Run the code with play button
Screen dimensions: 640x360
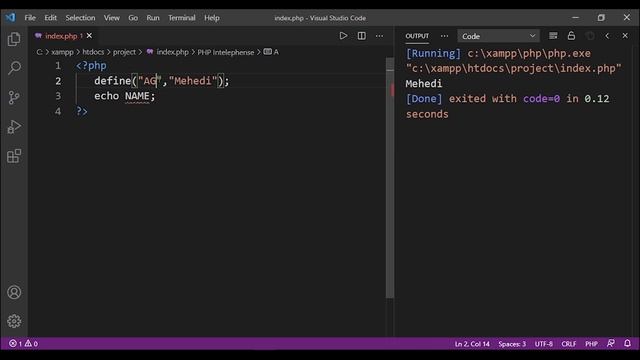coord(343,36)
